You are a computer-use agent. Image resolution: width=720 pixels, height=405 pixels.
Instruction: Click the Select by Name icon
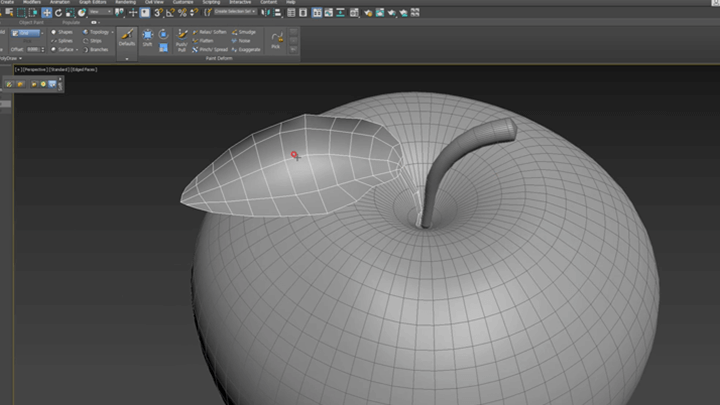tap(9, 13)
